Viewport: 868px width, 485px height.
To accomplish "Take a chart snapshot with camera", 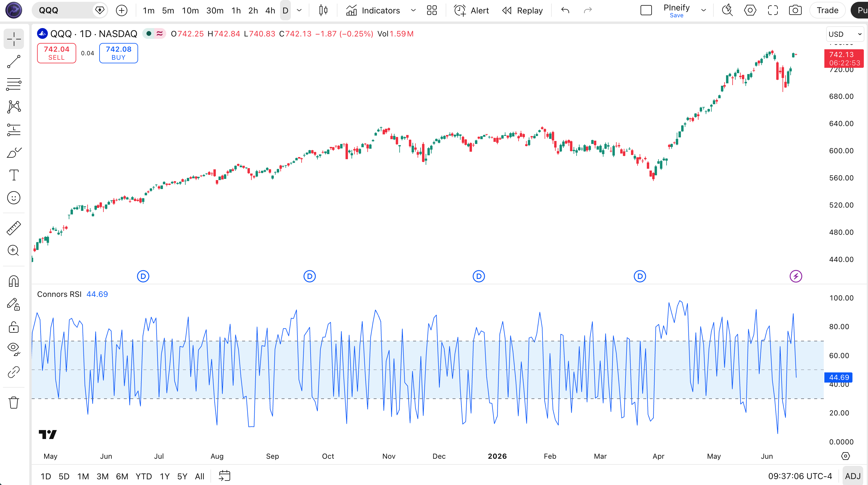I will (795, 10).
